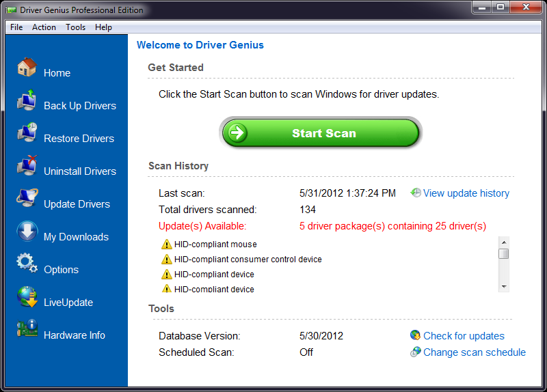Click the Driver Genius title bar app icon

(x=11, y=10)
